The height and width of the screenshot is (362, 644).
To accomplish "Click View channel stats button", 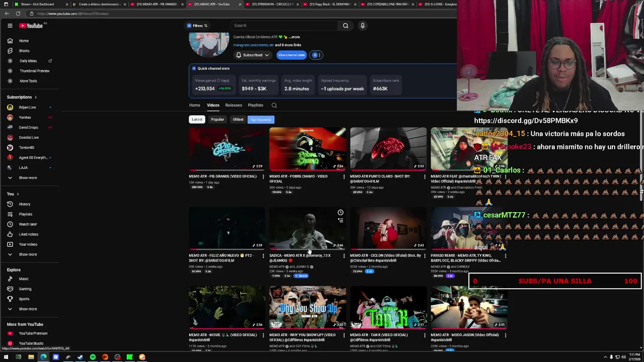I will tap(291, 55).
